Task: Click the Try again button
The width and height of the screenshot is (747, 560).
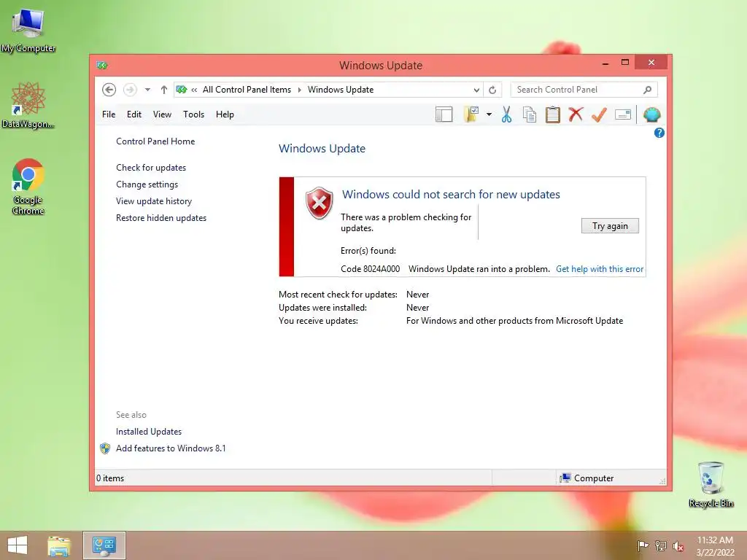Action: 610,226
